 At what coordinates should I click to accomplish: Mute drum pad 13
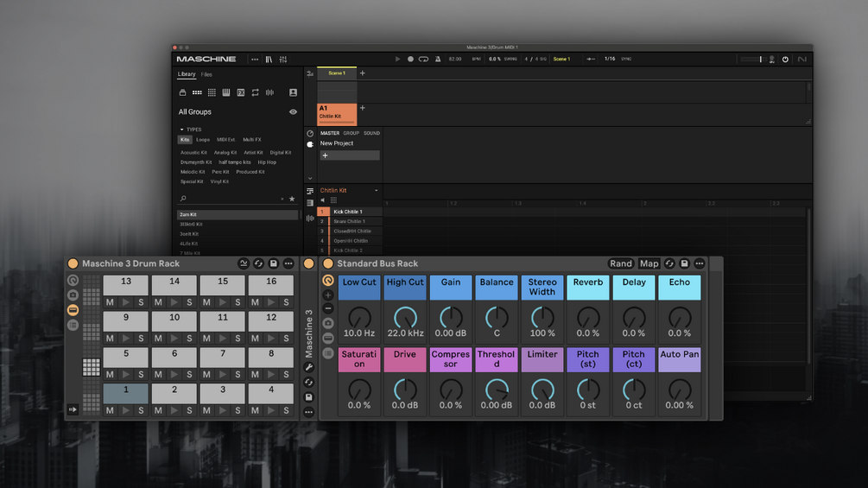tap(110, 302)
